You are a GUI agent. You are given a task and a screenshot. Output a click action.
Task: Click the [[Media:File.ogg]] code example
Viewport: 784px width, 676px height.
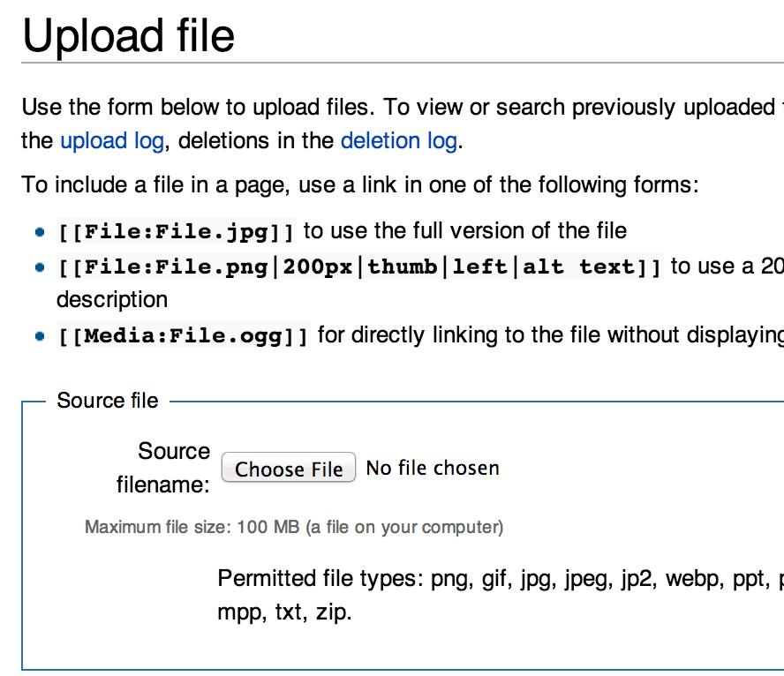[x=184, y=336]
